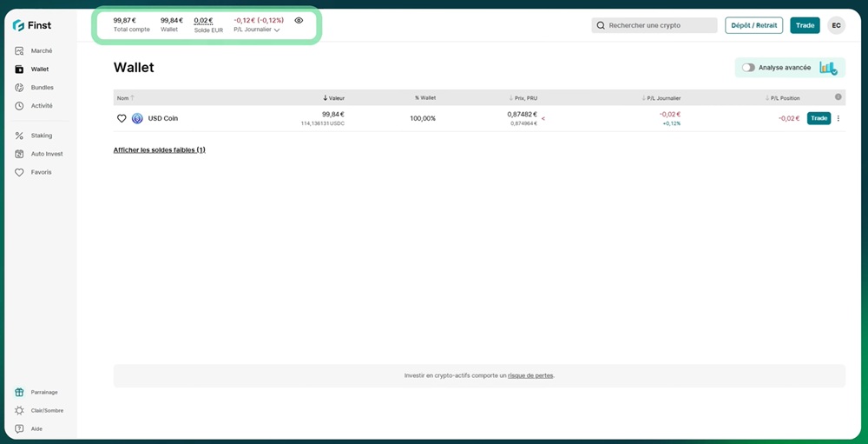Sort table by the Valeur column
This screenshot has width=868, height=444.
coord(334,98)
